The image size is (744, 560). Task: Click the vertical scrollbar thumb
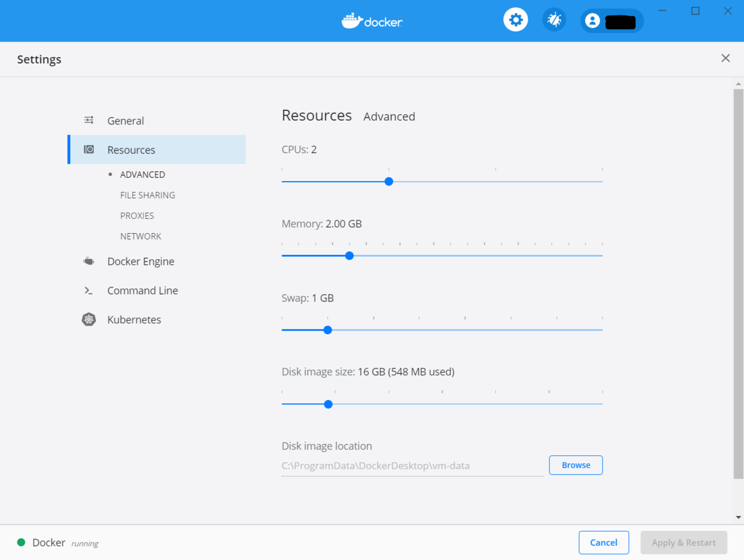click(x=738, y=283)
